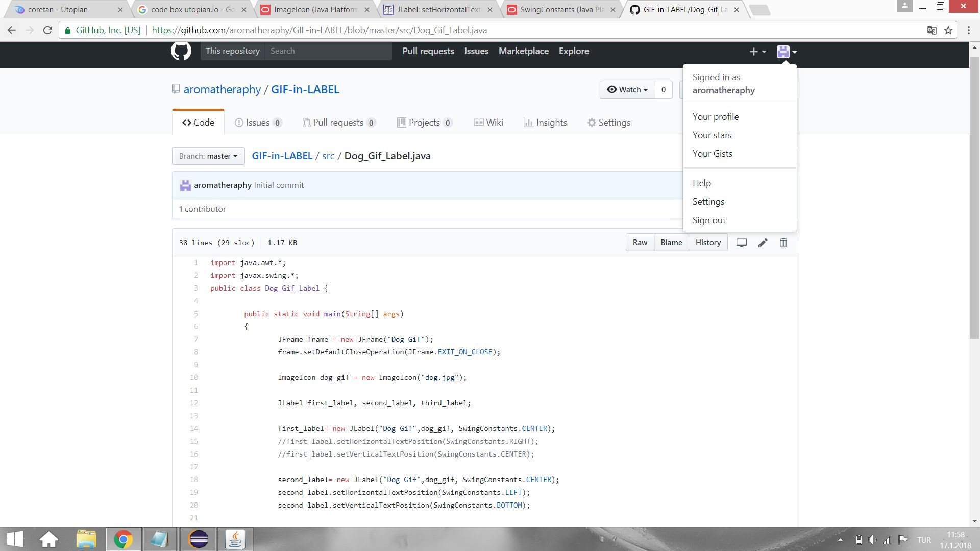
Task: Click the translate page icon in the address bar
Action: [x=932, y=30]
